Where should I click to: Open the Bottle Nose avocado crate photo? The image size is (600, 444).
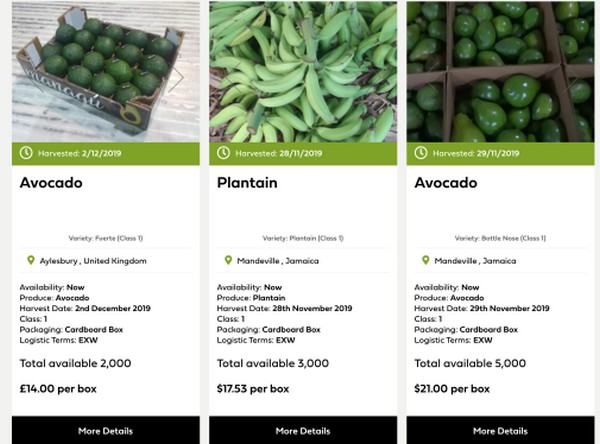tap(499, 71)
